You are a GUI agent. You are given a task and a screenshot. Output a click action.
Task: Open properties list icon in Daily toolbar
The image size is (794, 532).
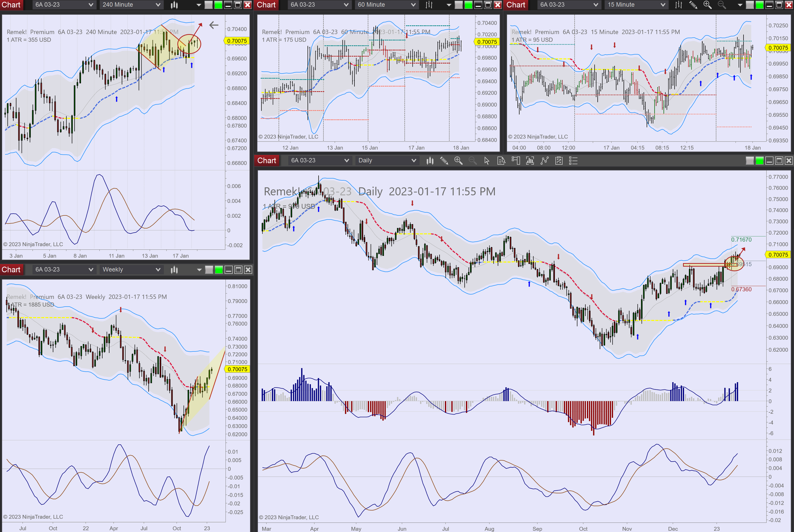(x=573, y=161)
